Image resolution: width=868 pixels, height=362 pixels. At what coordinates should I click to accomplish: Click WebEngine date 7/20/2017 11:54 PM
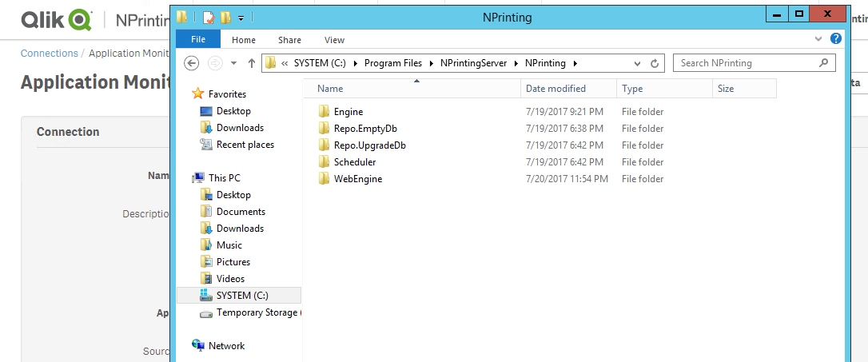click(567, 179)
